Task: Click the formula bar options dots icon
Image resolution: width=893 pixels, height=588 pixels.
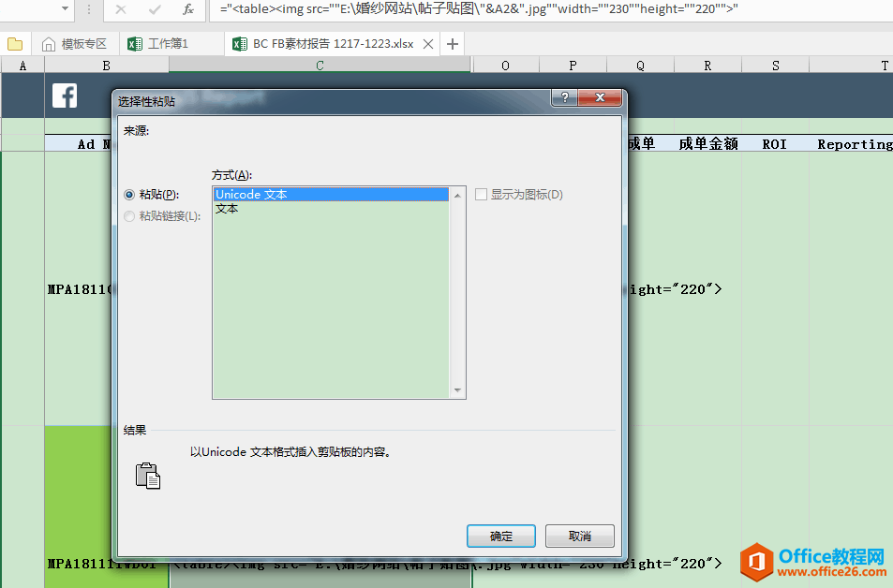Action: pos(89,9)
